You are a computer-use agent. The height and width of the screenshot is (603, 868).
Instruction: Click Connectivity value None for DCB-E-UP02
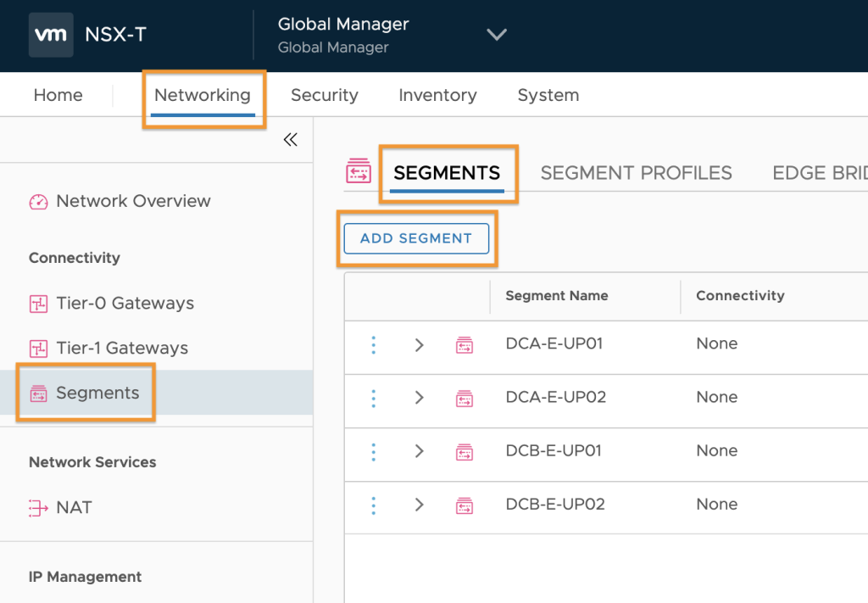coord(717,505)
